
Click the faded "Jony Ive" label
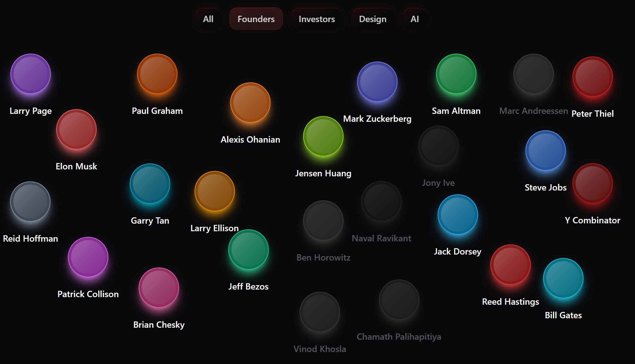point(439,183)
